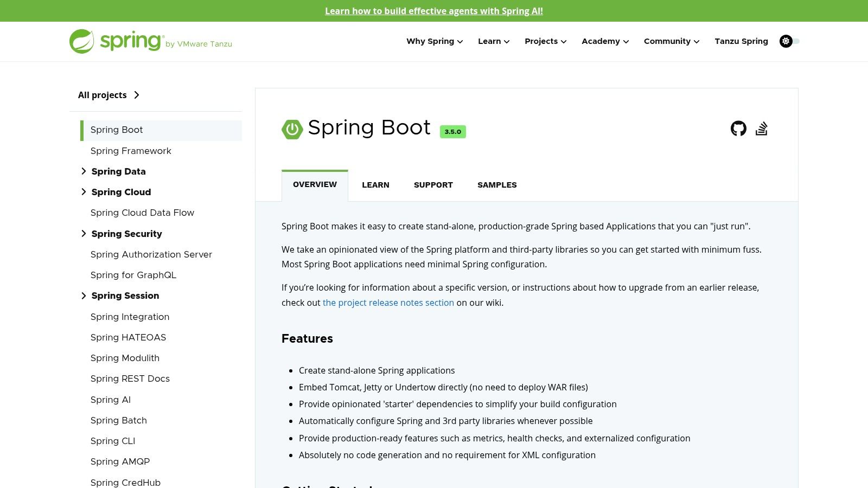
Task: Open the GitHub repository icon
Action: click(x=738, y=129)
